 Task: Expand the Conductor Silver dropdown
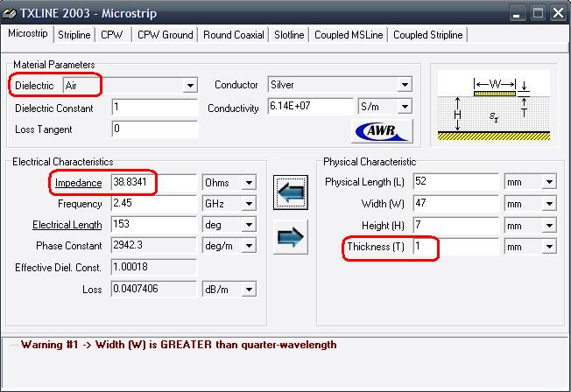coord(405,85)
